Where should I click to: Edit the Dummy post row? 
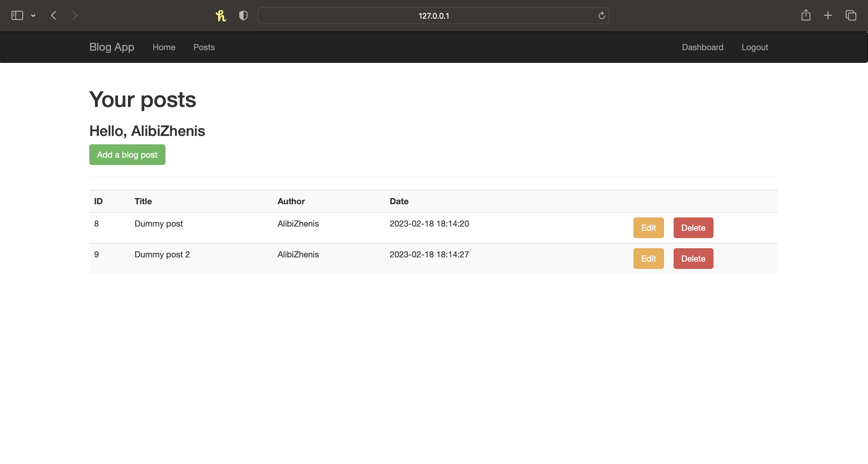pyautogui.click(x=648, y=228)
